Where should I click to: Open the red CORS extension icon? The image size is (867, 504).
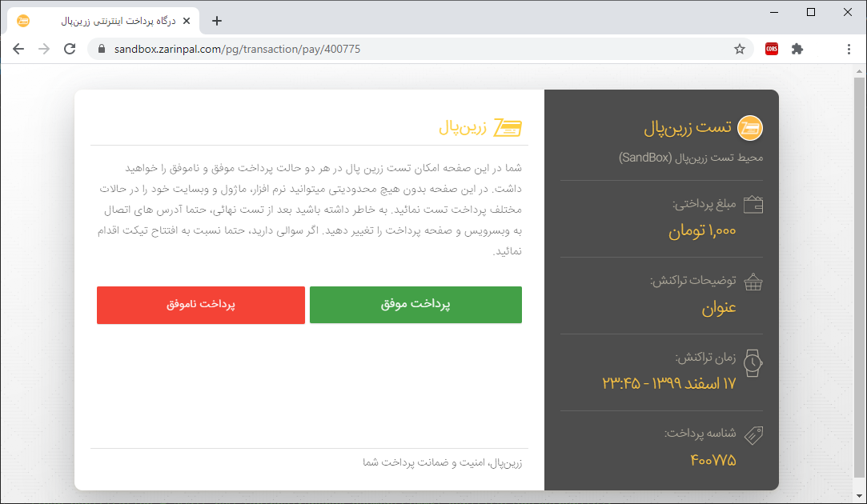[x=772, y=49]
